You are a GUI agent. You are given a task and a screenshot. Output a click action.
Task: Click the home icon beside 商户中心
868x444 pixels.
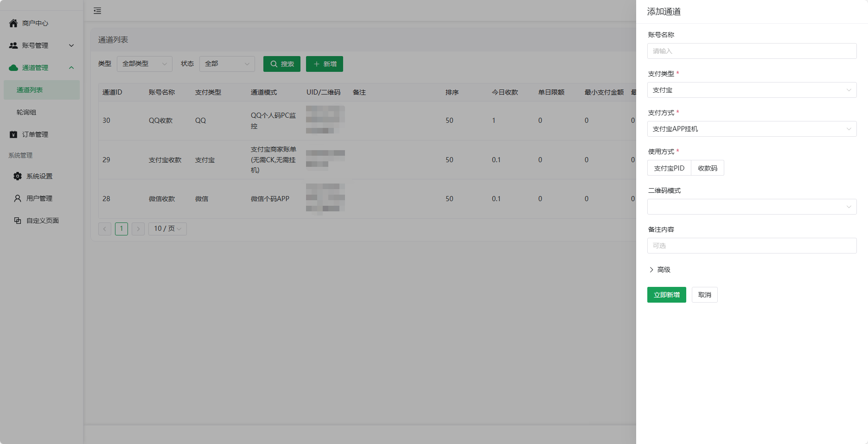13,23
